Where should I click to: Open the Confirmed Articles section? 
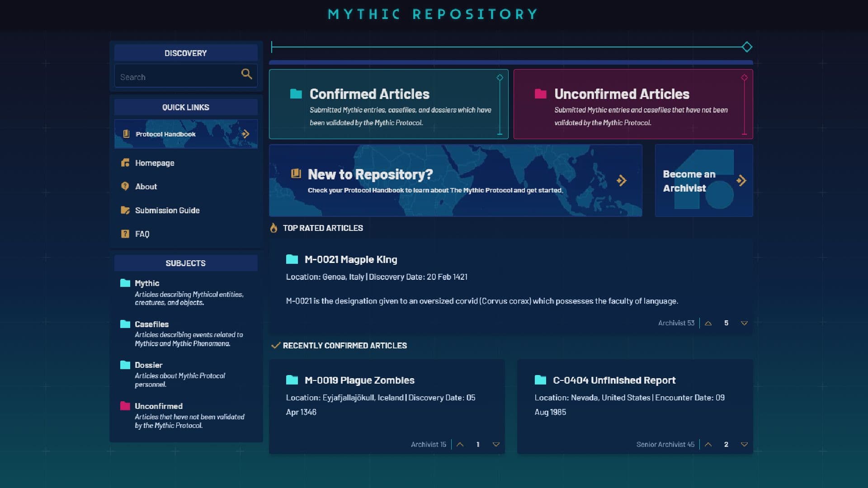369,94
